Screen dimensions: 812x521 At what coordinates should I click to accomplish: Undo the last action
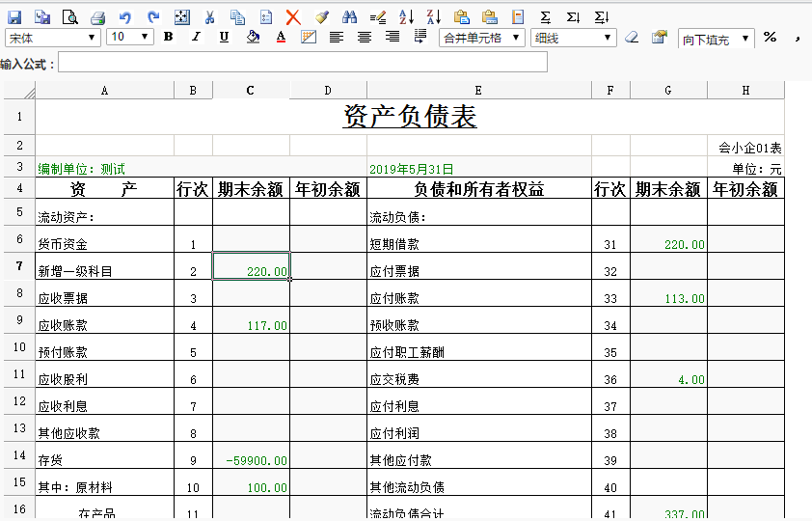pos(125,17)
